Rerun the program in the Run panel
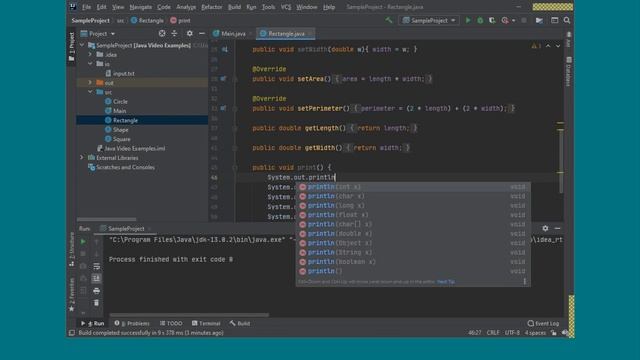The height and width of the screenshot is (360, 640). tap(83, 242)
